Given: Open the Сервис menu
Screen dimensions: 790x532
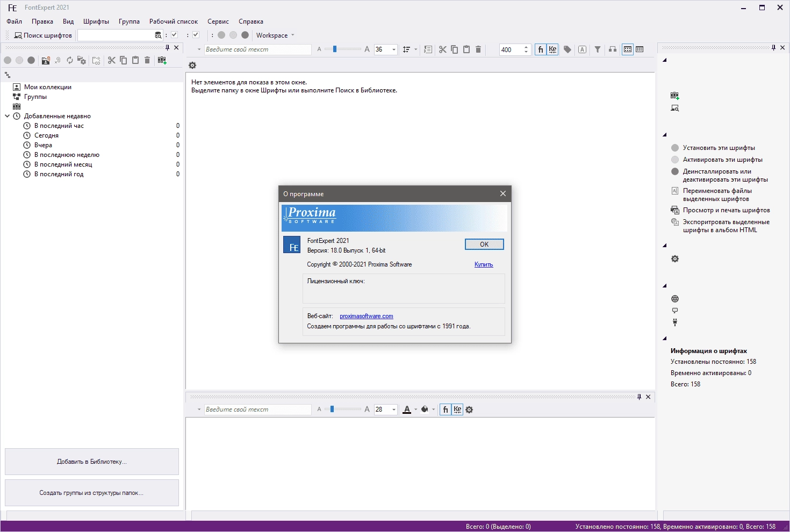Looking at the screenshot, I should pos(218,21).
